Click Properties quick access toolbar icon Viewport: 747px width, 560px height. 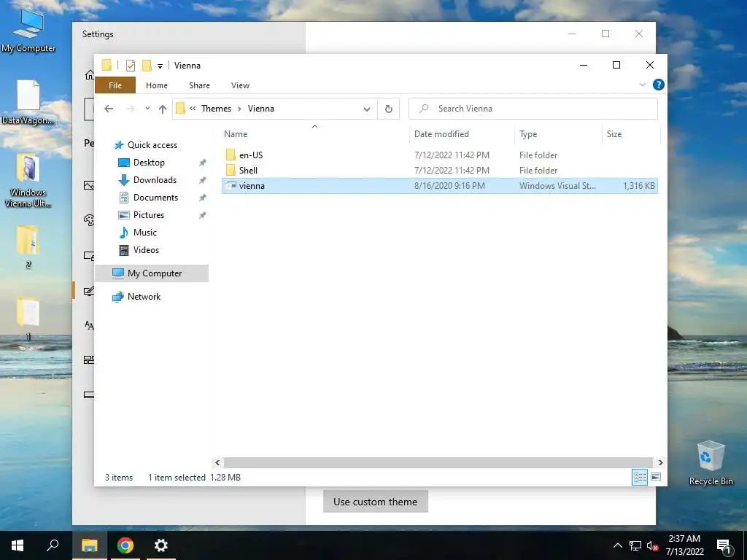(x=130, y=65)
